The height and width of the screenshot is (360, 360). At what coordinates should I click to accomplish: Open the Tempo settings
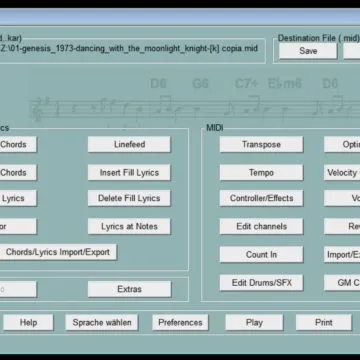(x=261, y=173)
